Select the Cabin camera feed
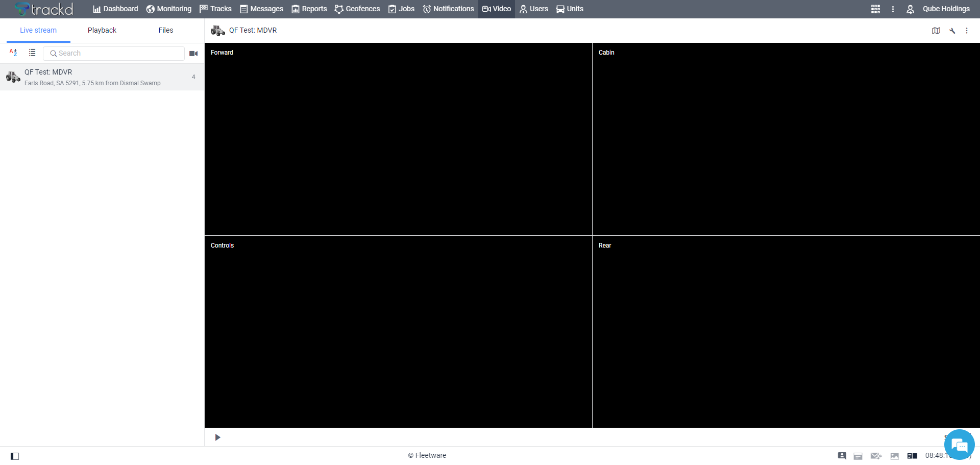 pyautogui.click(x=786, y=139)
